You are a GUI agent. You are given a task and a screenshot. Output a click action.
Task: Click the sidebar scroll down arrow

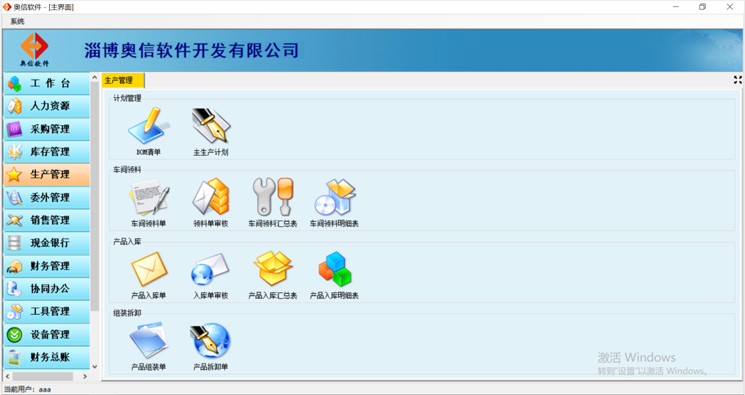point(94,366)
